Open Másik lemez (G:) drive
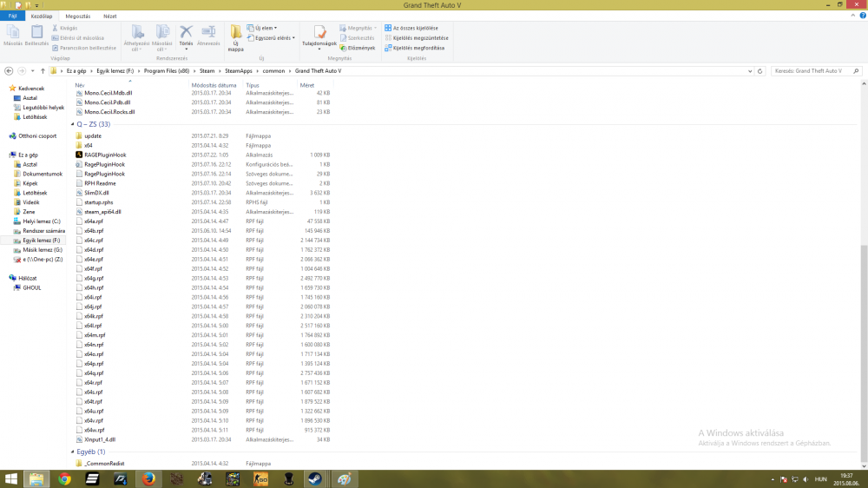 [43, 250]
